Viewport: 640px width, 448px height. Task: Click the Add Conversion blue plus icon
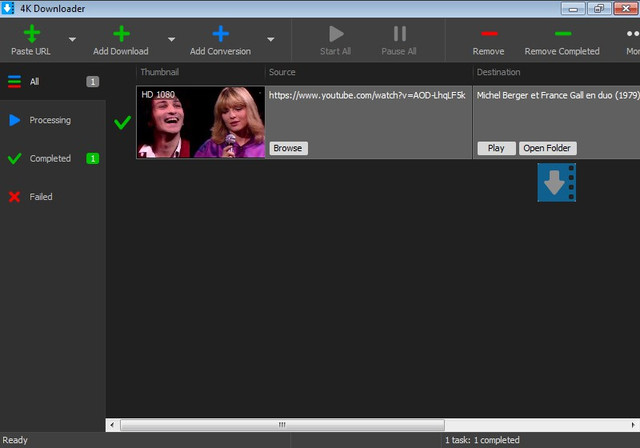[220, 34]
